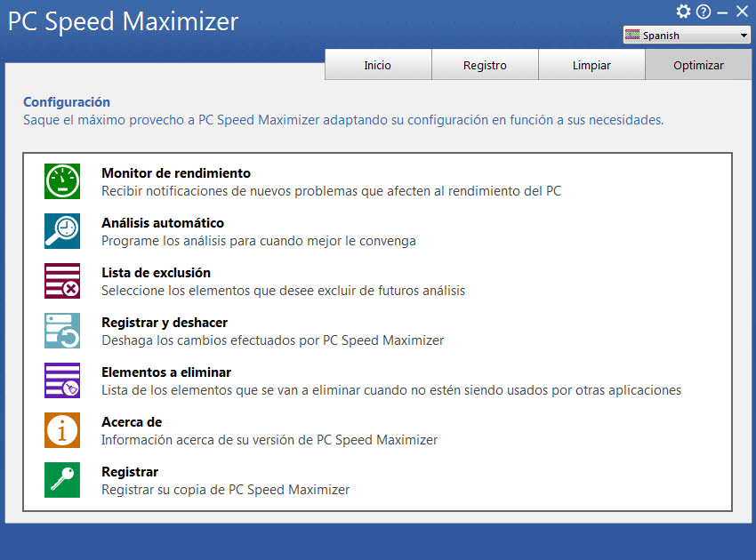Open the Registrar y deshacer undo icon
The width and height of the screenshot is (756, 560).
point(62,331)
